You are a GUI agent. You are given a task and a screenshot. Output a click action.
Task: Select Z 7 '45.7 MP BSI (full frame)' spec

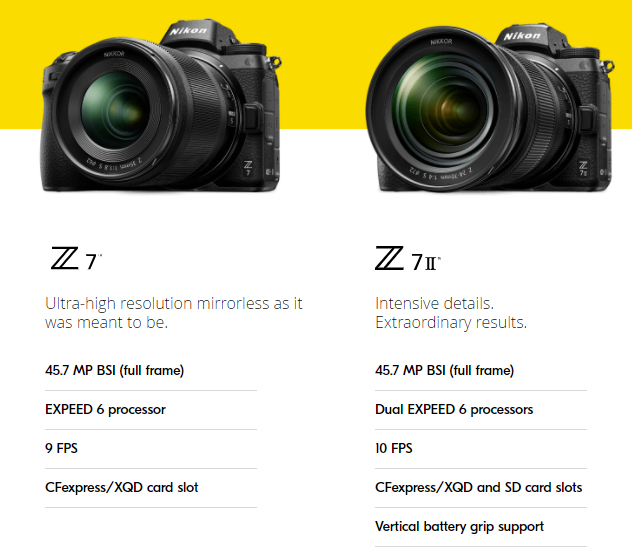[114, 370]
